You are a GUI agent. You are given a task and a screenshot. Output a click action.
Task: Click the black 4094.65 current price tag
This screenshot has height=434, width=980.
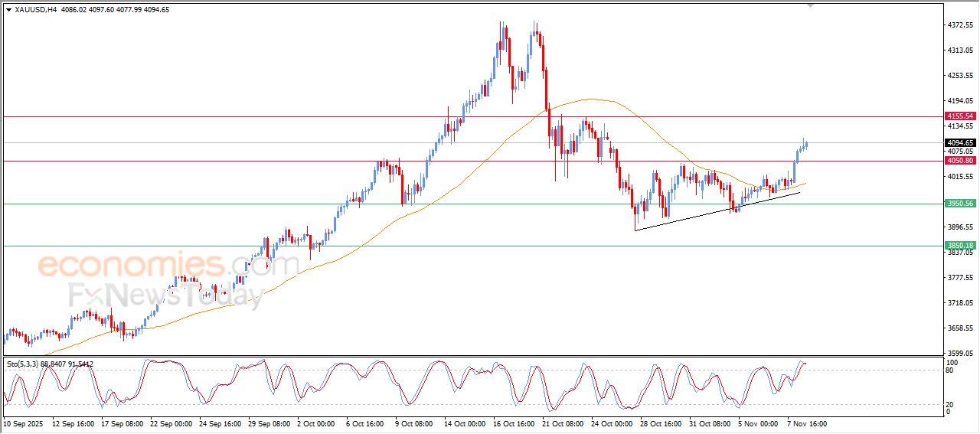point(959,142)
